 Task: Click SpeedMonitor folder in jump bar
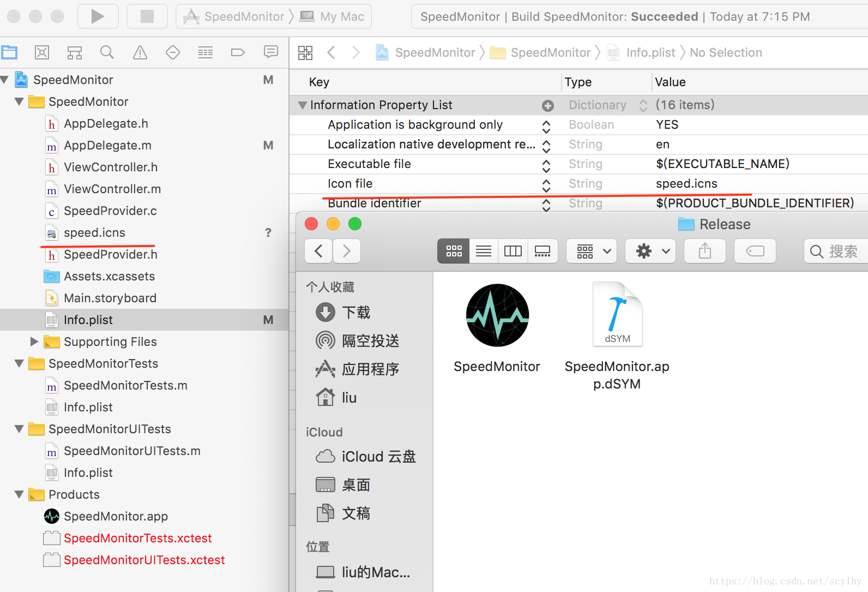[541, 52]
